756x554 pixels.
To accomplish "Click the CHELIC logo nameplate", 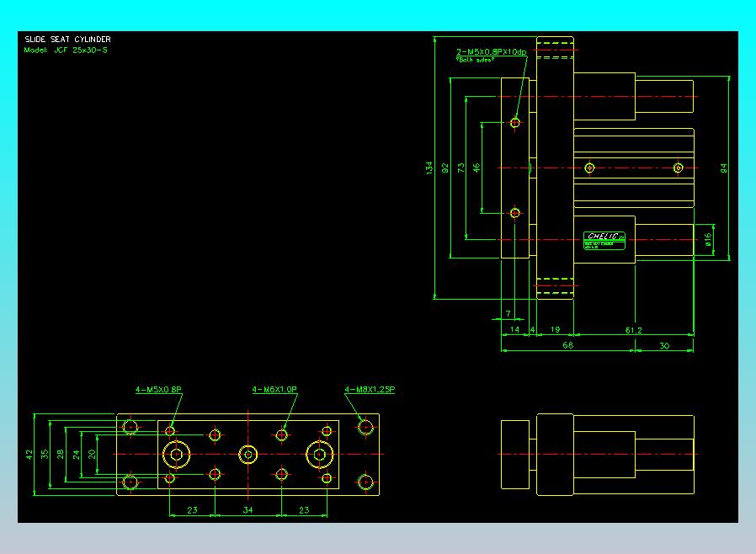I will (x=604, y=241).
